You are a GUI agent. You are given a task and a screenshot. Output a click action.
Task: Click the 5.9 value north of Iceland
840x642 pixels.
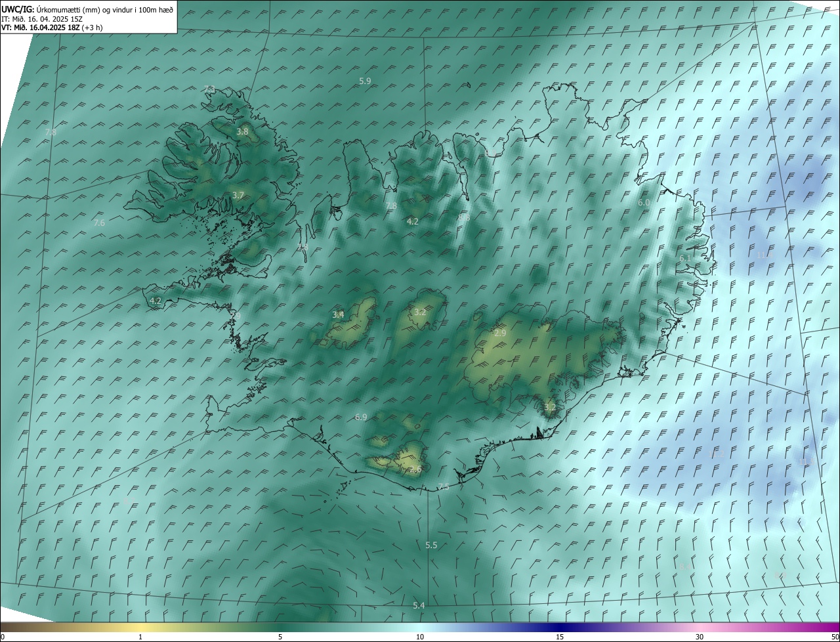click(x=366, y=81)
